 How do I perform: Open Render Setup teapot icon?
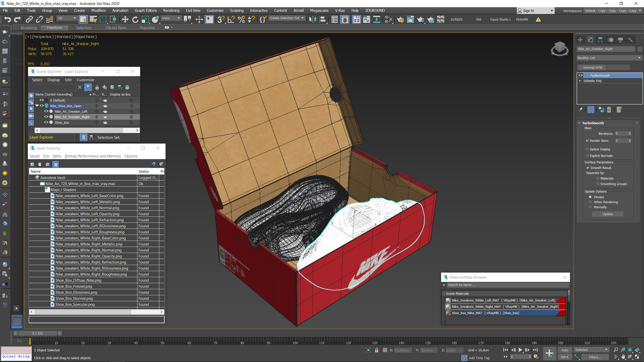(400, 19)
